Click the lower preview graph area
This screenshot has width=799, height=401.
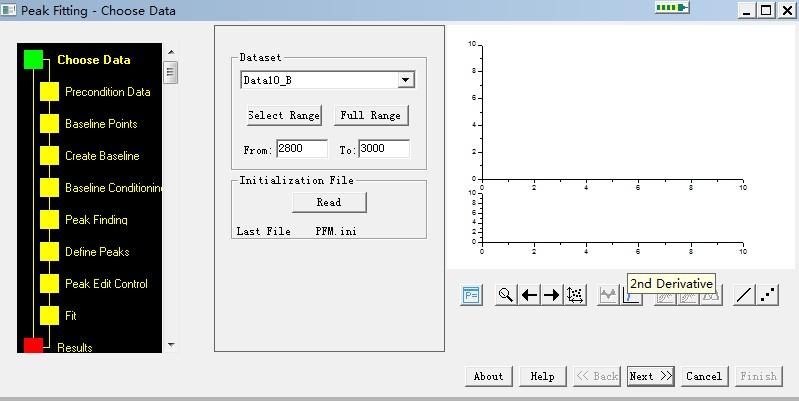click(612, 218)
